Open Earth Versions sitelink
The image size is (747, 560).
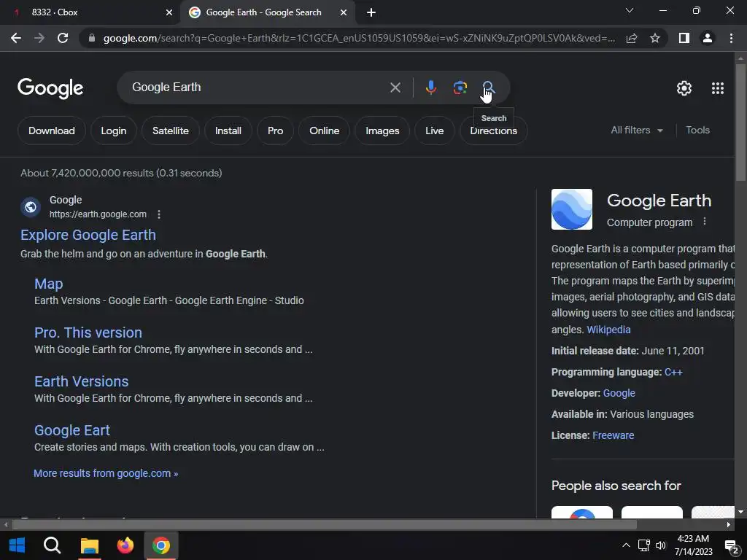point(82,381)
